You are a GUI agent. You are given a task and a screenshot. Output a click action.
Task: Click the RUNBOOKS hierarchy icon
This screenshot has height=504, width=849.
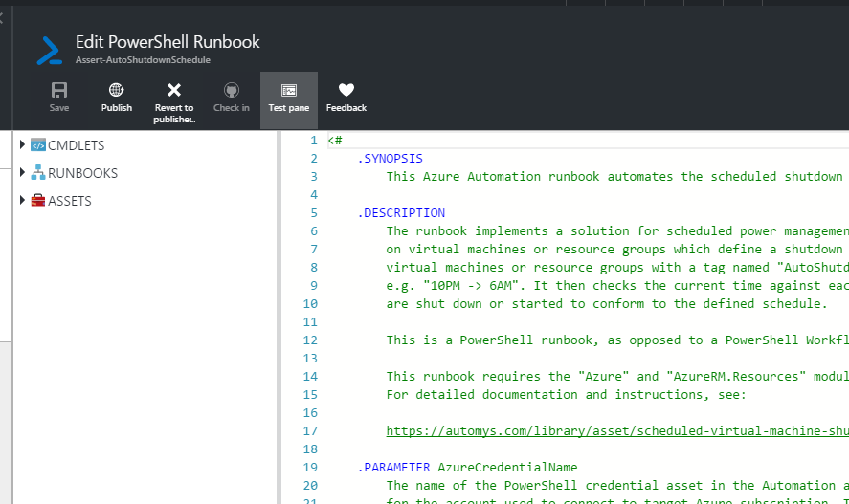[38, 172]
